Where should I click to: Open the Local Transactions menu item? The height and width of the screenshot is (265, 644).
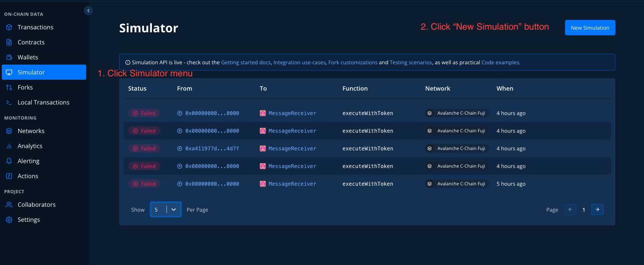tap(43, 103)
